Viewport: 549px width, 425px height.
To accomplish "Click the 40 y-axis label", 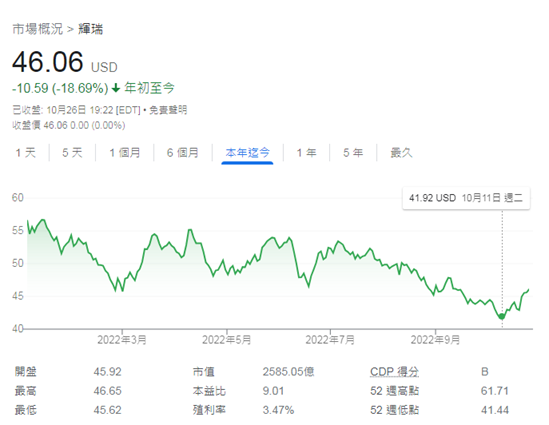I will click(18, 329).
